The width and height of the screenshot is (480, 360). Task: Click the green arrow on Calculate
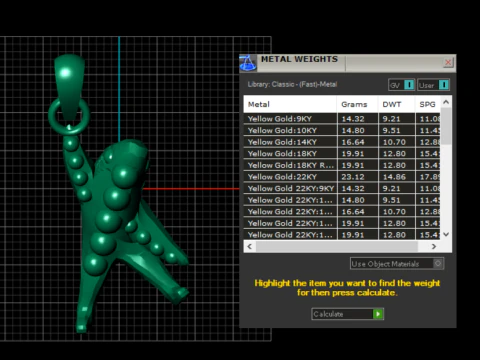378,314
